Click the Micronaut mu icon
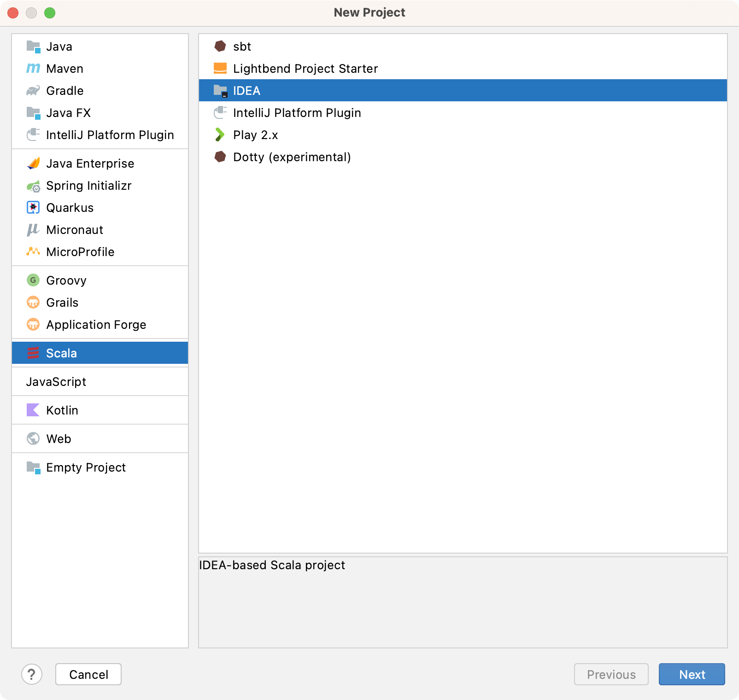 tap(33, 230)
